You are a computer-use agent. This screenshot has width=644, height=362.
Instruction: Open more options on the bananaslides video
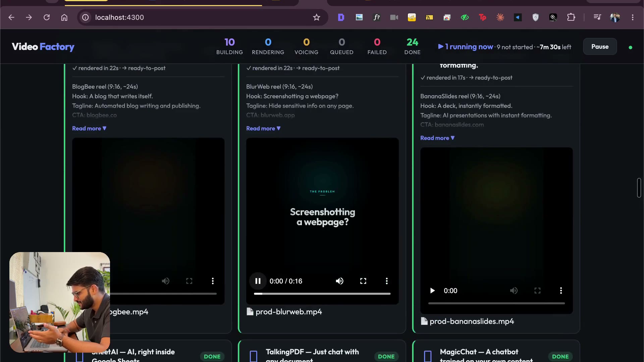point(561,291)
